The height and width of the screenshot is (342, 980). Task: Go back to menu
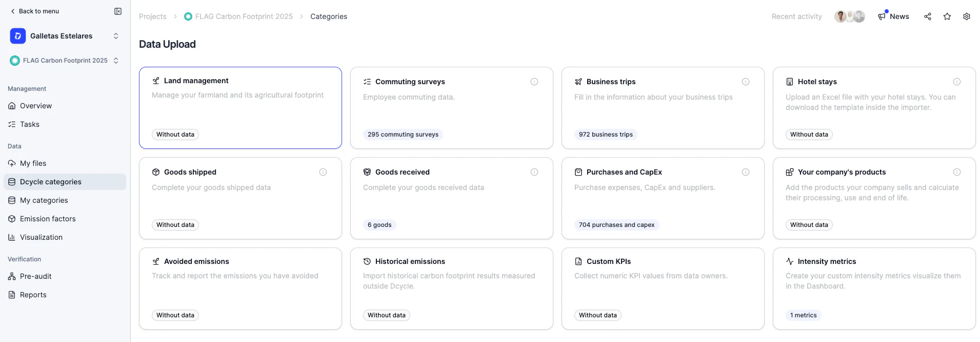(34, 11)
